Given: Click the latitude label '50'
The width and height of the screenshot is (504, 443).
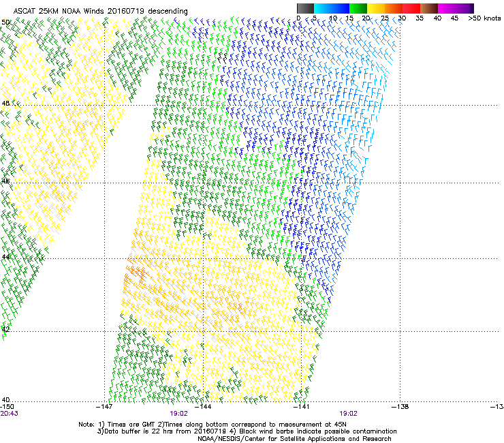Looking at the screenshot, I should (x=5, y=22).
